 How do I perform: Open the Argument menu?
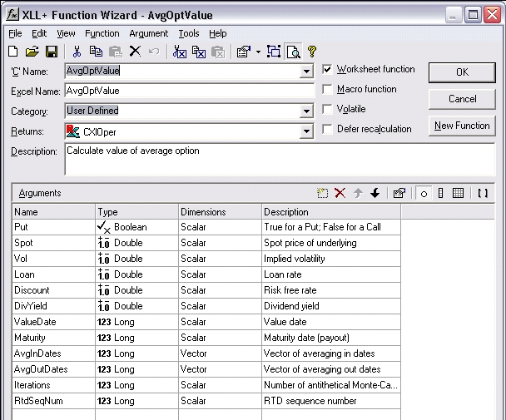148,33
